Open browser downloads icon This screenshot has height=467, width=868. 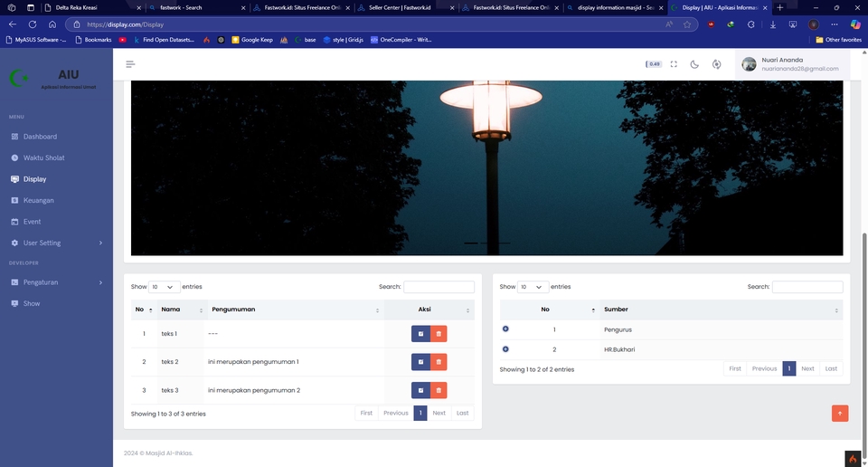773,24
